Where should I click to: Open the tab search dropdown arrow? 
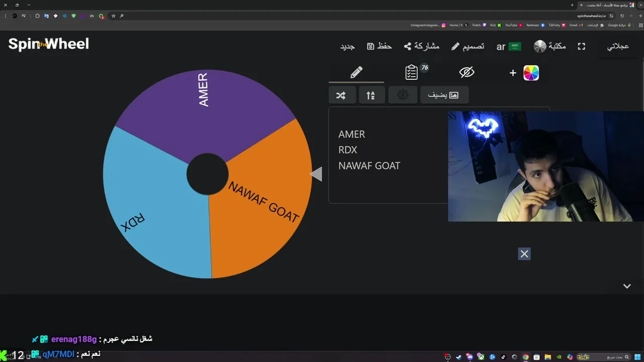[x=640, y=5]
